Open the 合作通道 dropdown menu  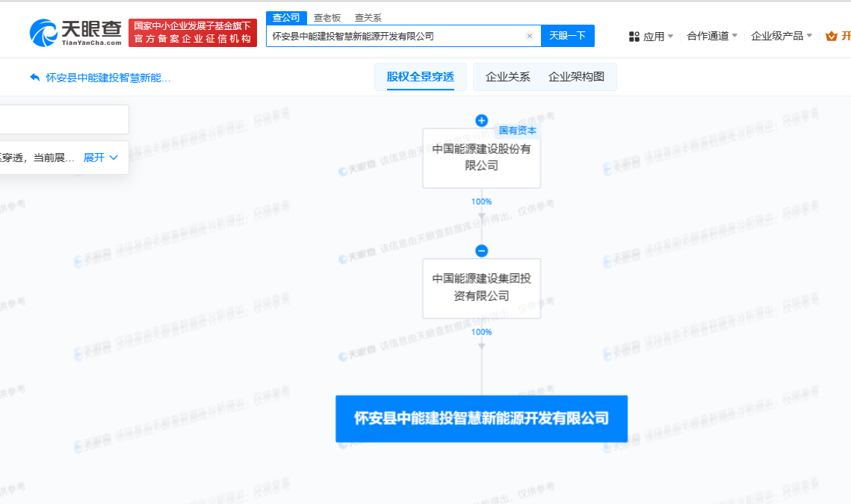(712, 36)
